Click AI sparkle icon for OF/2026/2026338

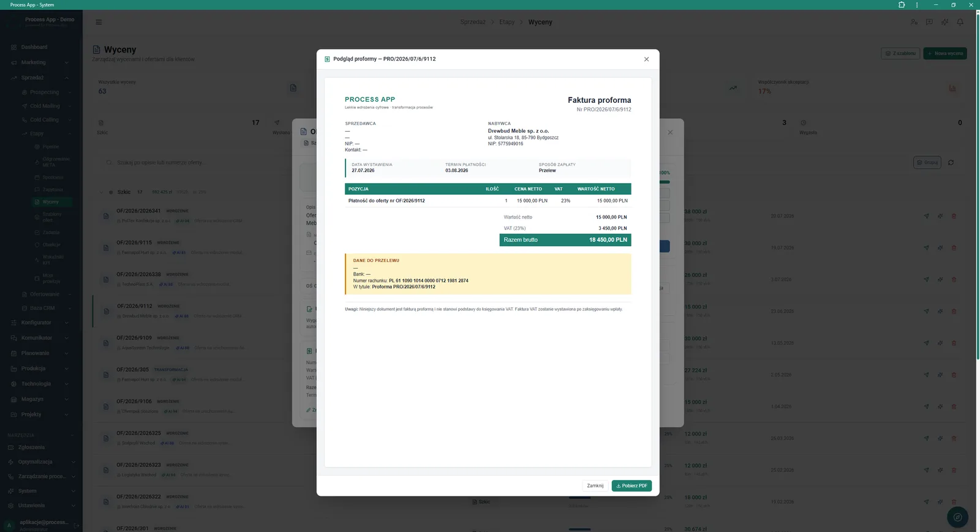point(940,280)
